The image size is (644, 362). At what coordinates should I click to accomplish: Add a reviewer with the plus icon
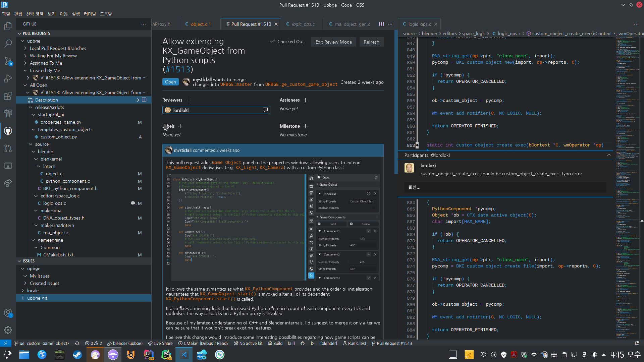[188, 100]
